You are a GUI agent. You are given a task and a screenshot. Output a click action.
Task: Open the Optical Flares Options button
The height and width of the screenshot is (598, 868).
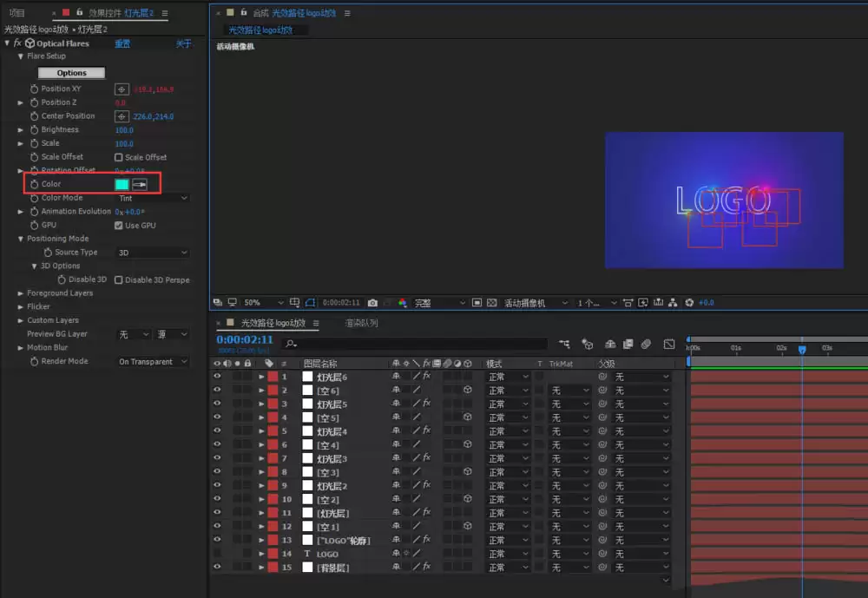pyautogui.click(x=71, y=73)
